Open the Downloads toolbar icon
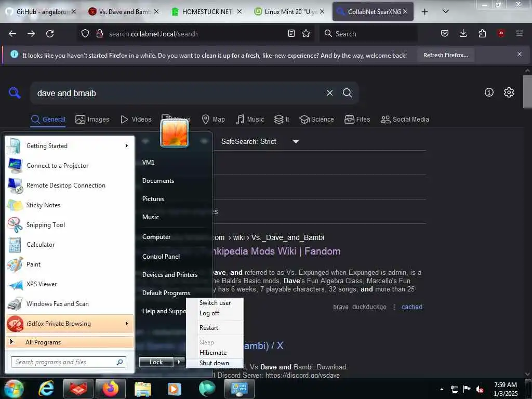The image size is (532, 399). (x=463, y=33)
